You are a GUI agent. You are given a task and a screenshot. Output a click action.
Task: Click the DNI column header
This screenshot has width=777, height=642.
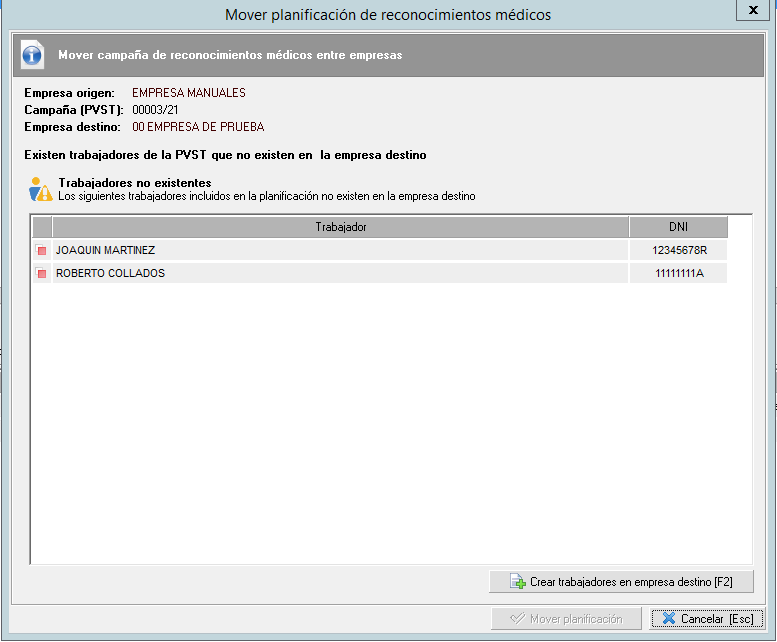(678, 227)
